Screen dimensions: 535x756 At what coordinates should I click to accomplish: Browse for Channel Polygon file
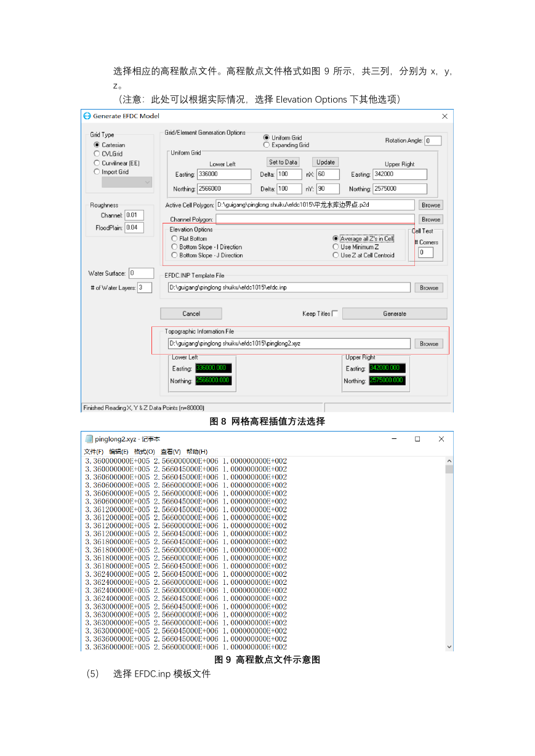point(431,219)
